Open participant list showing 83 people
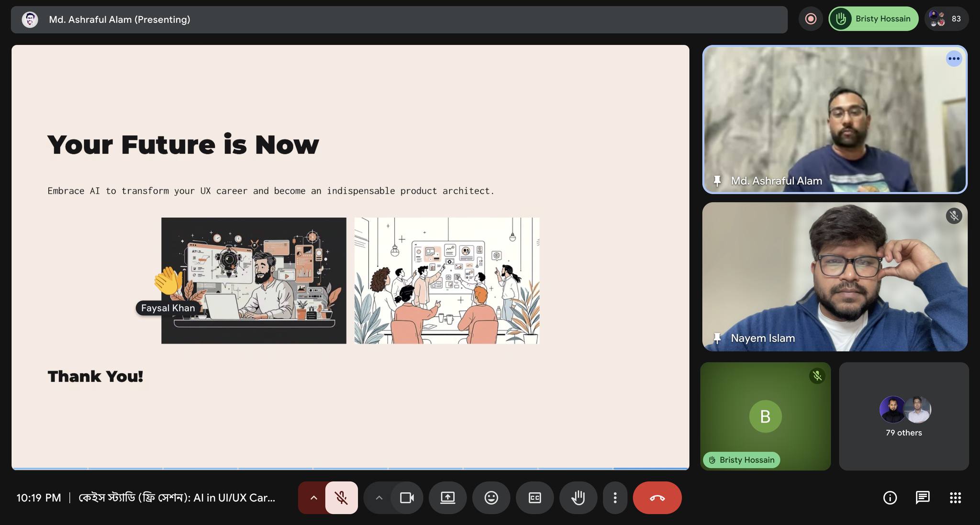 coord(946,19)
